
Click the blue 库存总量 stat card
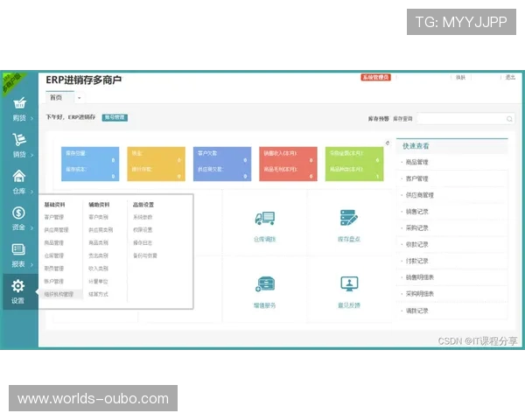click(90, 164)
